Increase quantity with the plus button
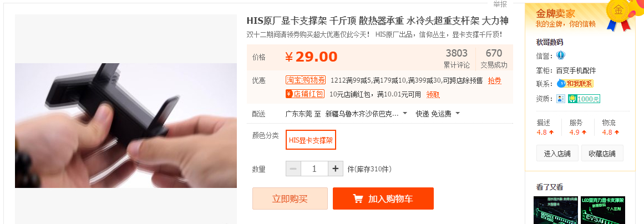This screenshot has height=224, width=644. 336,169
